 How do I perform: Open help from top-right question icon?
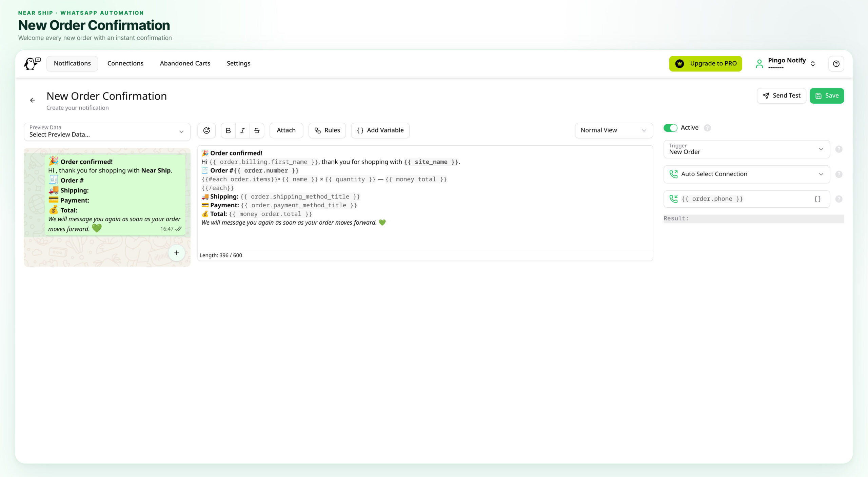(x=836, y=64)
